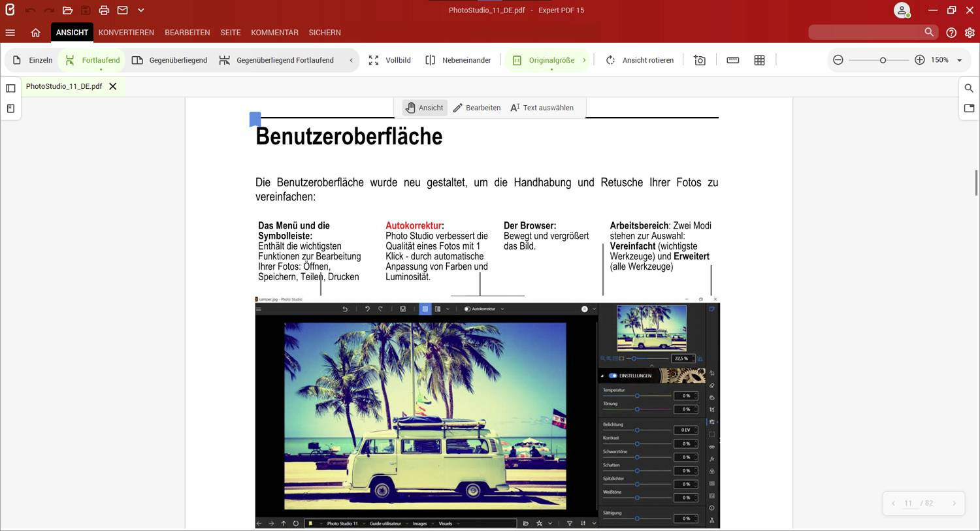Open the toolbar overflow chevron beside email icon
The width and height of the screenshot is (980, 531).
tap(140, 10)
